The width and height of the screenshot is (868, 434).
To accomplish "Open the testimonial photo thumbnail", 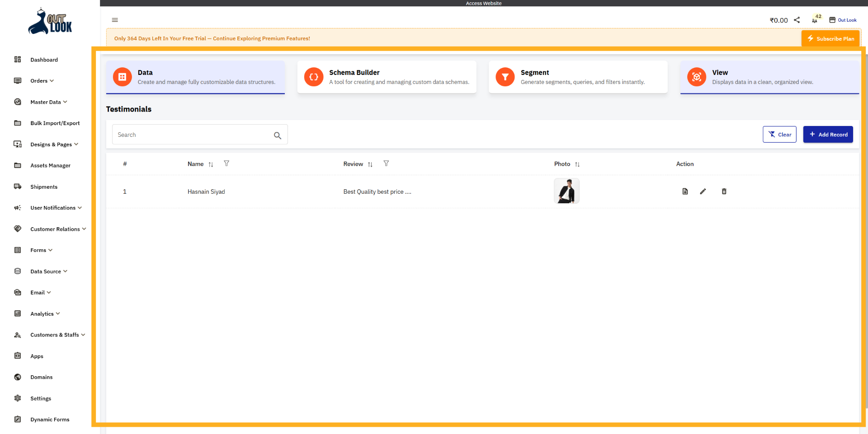I will click(566, 191).
